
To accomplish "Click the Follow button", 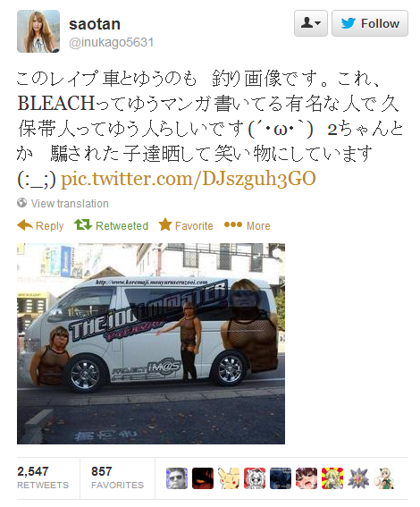I will 370,23.
